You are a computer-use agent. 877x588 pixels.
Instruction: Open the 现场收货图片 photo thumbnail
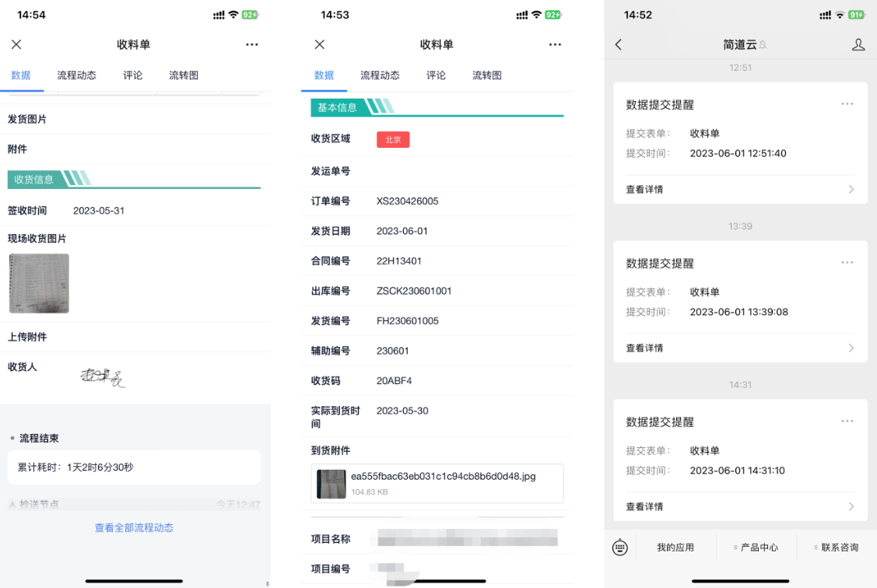pos(39,284)
